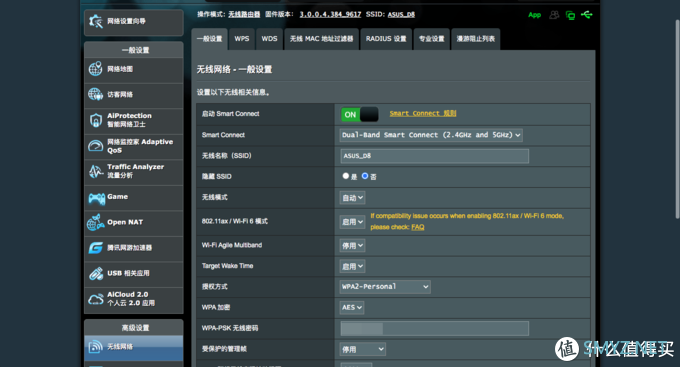Open the WPA encryption AES dropdown

[352, 308]
